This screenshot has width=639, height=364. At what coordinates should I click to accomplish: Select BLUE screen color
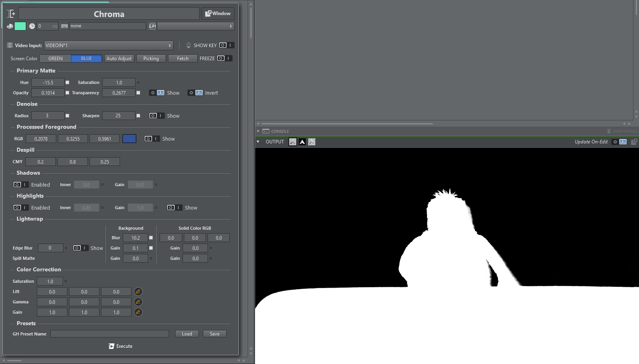(x=86, y=59)
